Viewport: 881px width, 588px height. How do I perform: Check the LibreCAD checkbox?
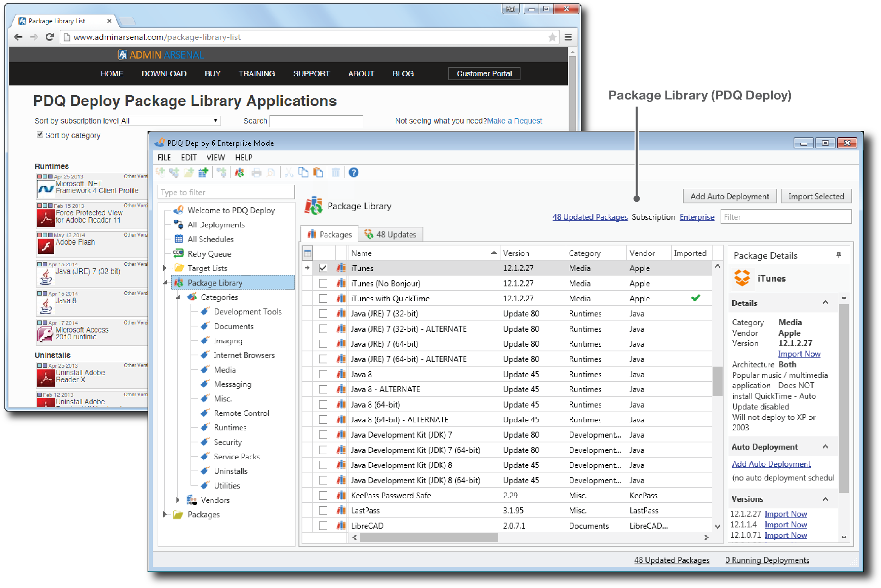coord(323,525)
